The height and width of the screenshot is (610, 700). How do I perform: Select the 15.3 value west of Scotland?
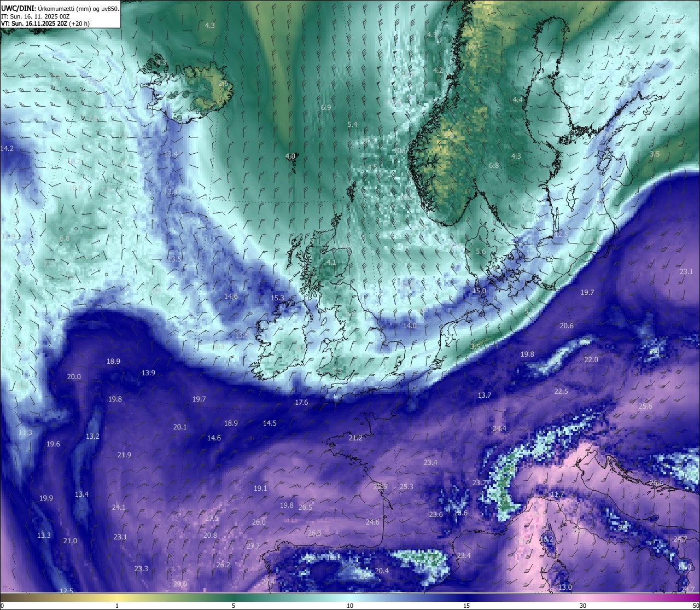click(x=278, y=298)
